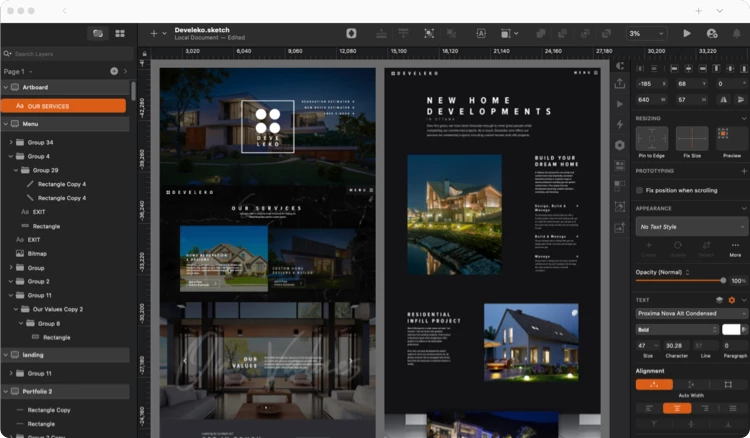Click the gear icon in the inspector side strip
This screenshot has height=438, width=750.
coord(620,145)
